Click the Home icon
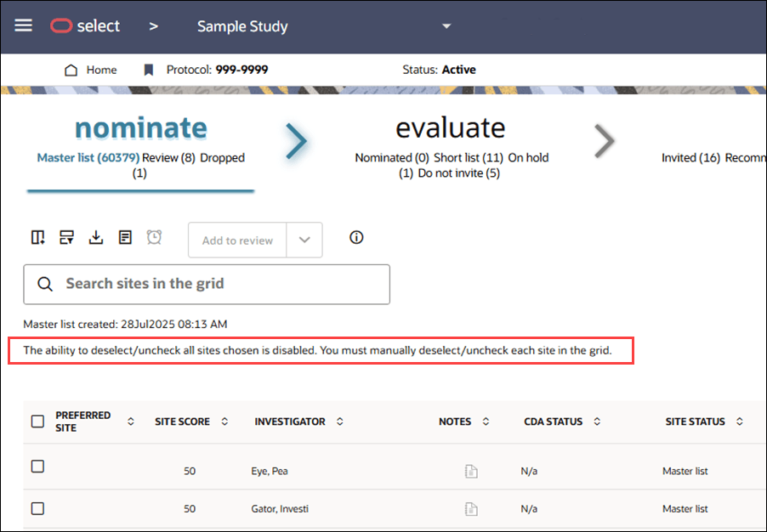Image resolution: width=767 pixels, height=532 pixels. pyautogui.click(x=71, y=70)
